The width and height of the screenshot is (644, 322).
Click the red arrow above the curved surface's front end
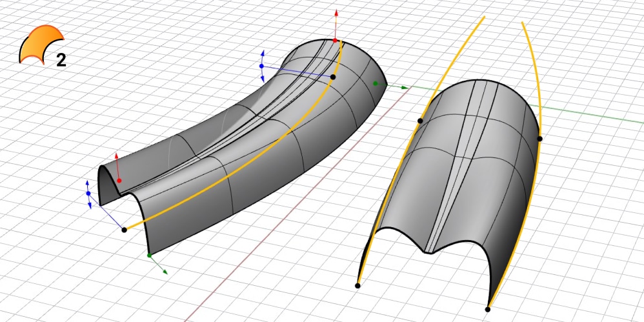pos(117,156)
